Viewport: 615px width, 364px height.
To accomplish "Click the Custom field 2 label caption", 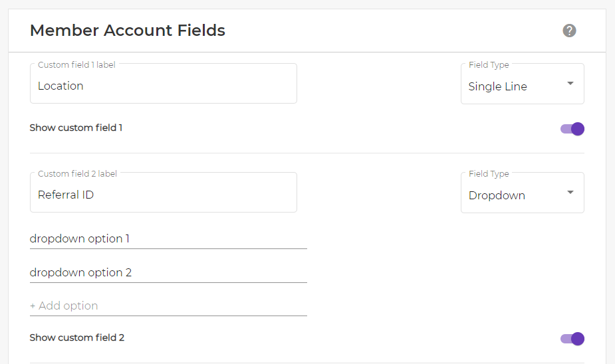I will (77, 173).
